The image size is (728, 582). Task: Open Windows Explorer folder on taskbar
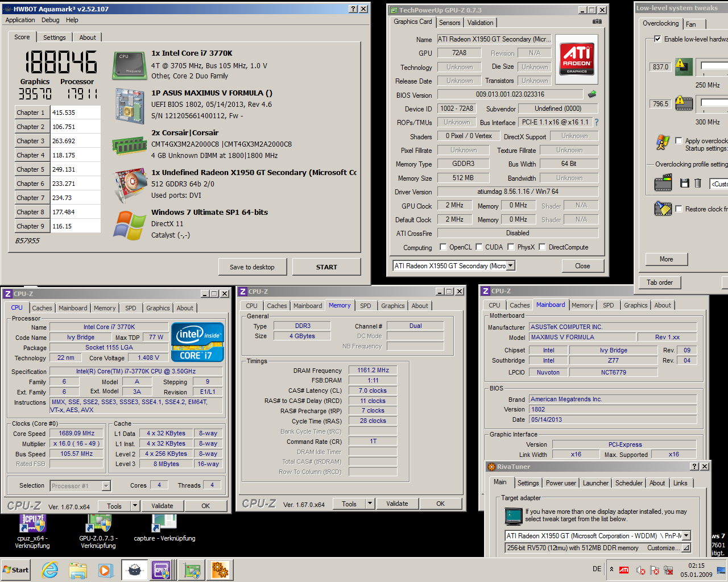click(x=78, y=570)
